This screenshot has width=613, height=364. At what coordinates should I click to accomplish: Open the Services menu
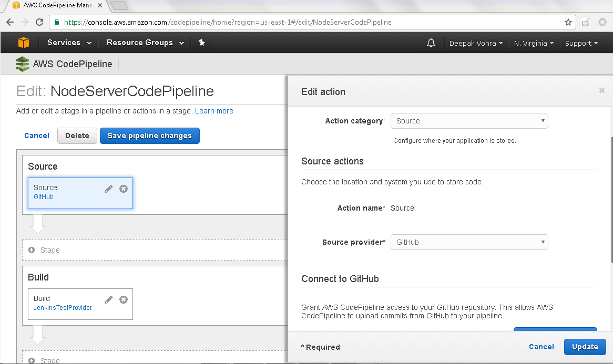tap(69, 43)
